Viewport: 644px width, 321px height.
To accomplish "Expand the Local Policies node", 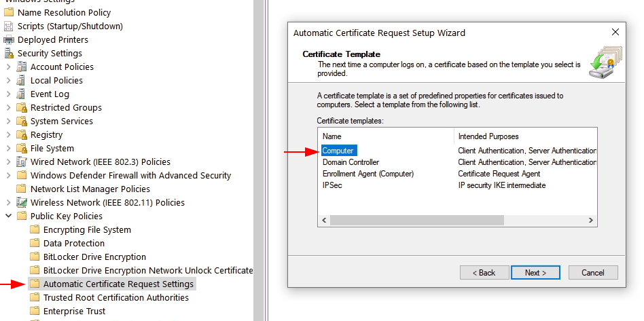I will click(x=9, y=81).
